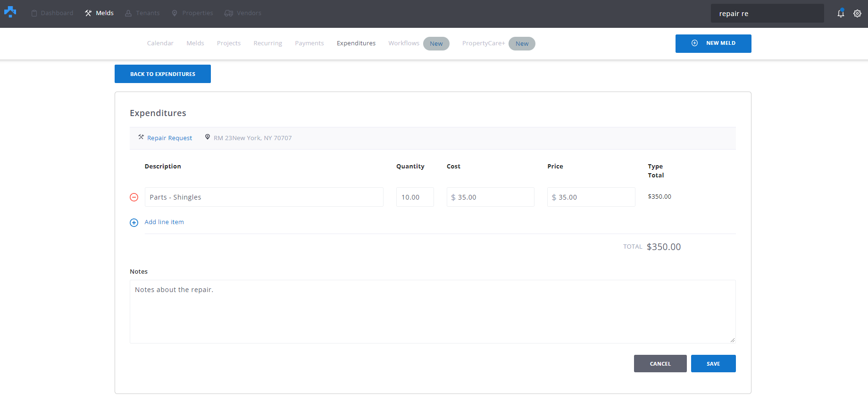
Task: Click the grand TOTAL '$350.00' amount
Action: [x=664, y=247]
